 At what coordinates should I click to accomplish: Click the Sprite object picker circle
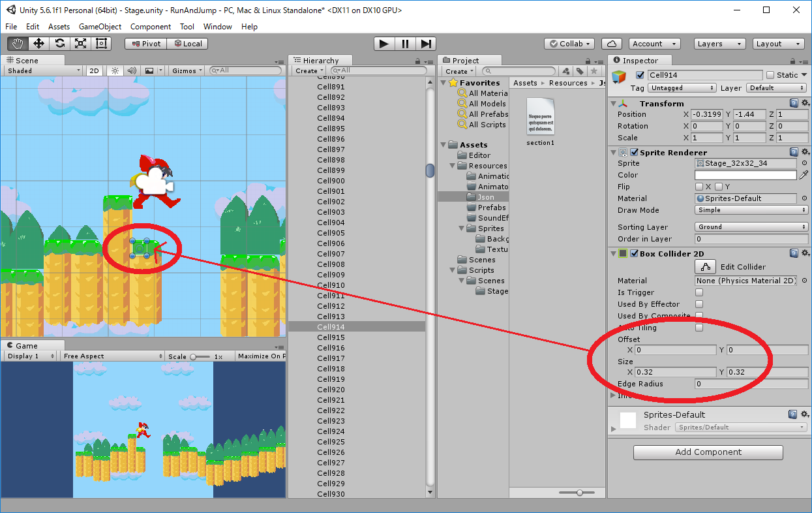[x=804, y=163]
